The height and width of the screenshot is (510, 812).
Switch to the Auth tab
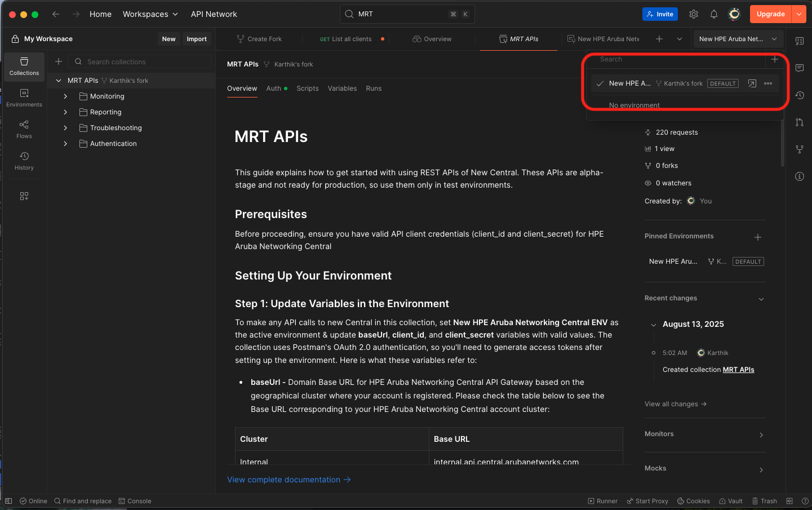click(277, 88)
